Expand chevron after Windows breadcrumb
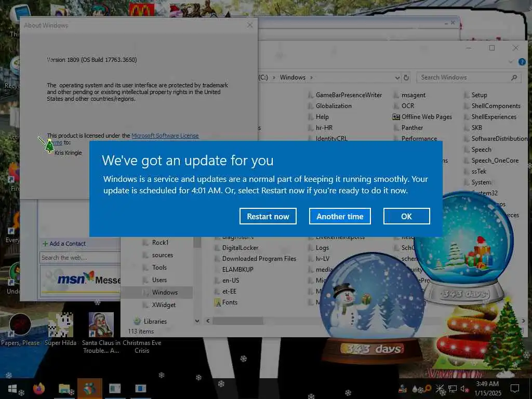532x399 pixels. coord(311,78)
